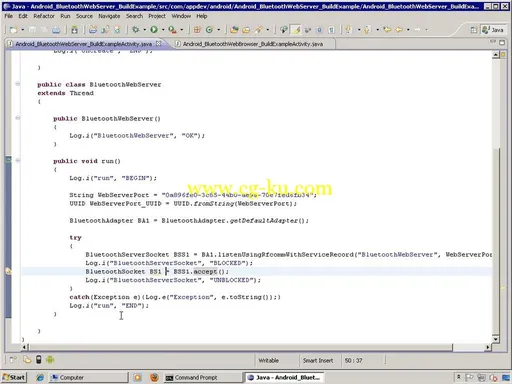Screen dimensions: 512x384
Task: Open the File menu
Action: (x=9, y=16)
